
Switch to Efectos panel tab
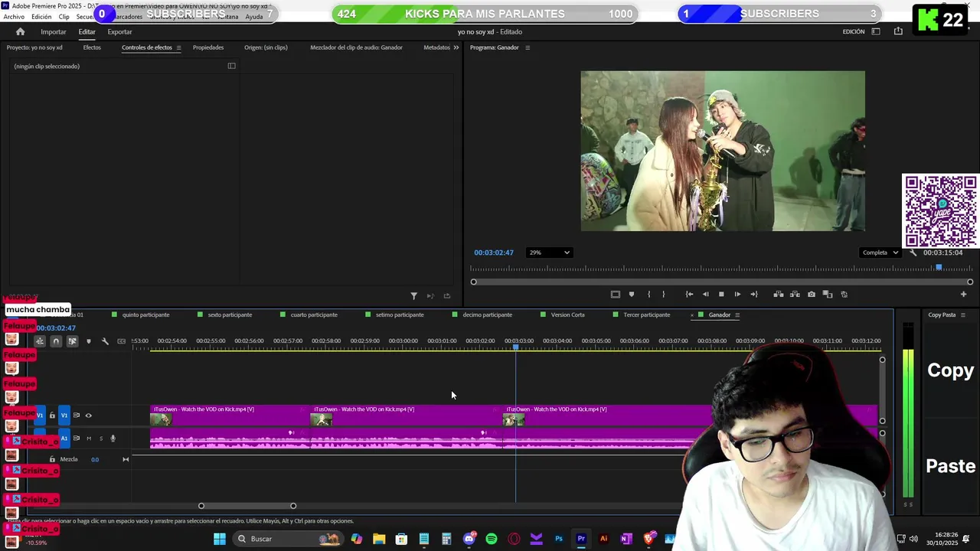coord(92,47)
